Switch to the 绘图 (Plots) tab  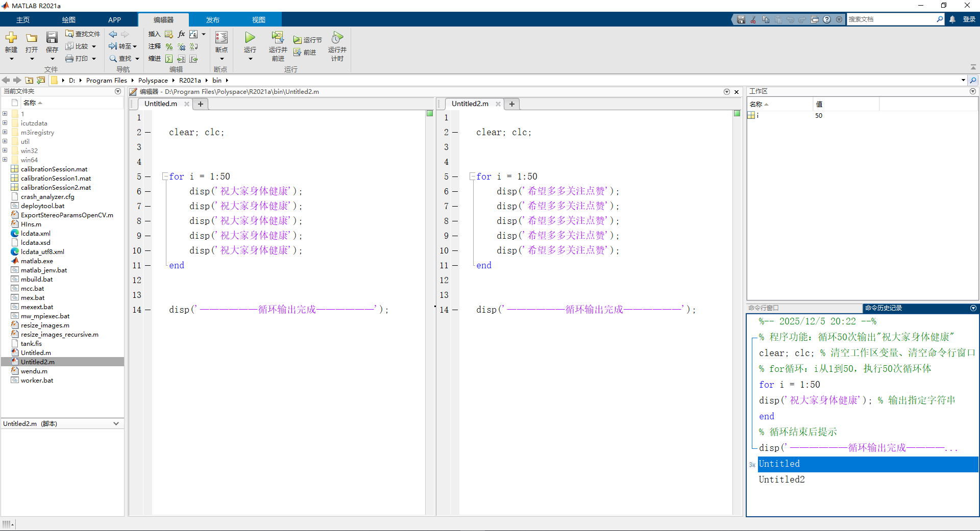point(69,20)
